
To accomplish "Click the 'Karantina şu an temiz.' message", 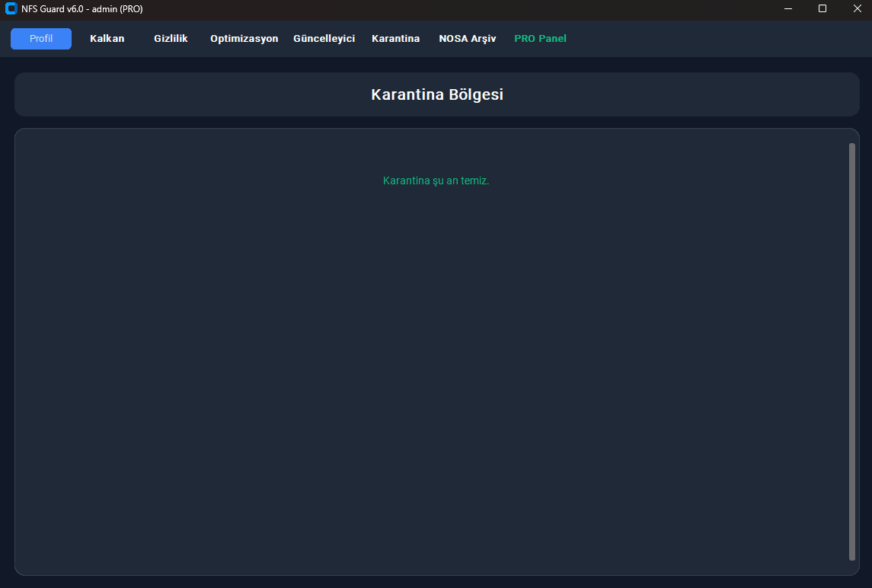I will (436, 181).
